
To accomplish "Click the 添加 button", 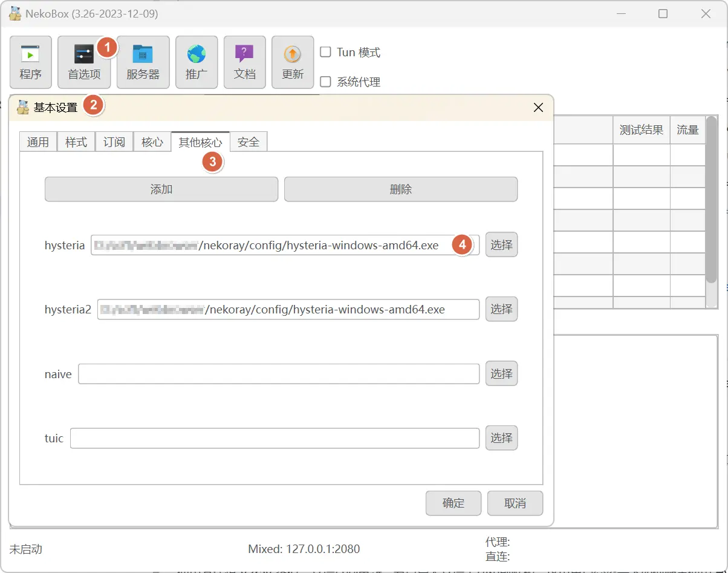I will click(161, 189).
